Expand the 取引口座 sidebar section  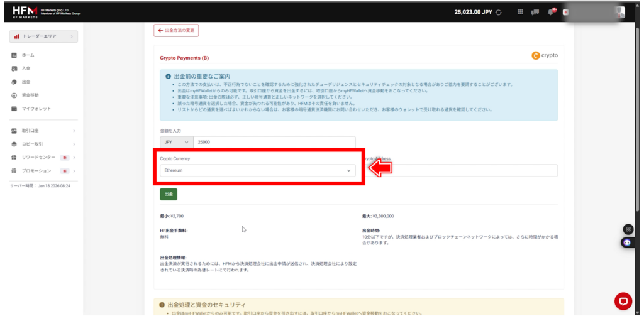[43, 131]
